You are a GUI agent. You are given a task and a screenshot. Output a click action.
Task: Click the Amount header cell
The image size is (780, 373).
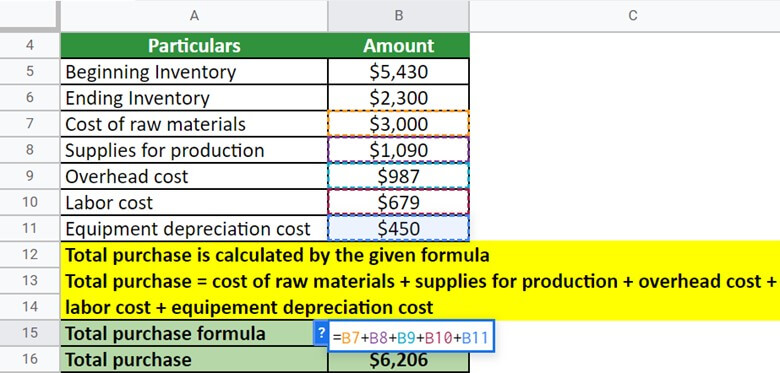tap(398, 45)
